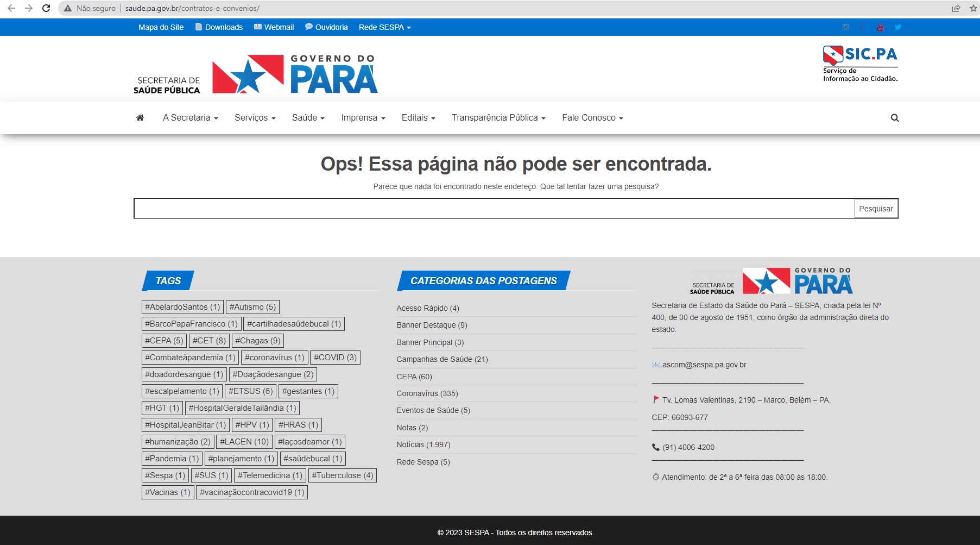Bookmark this page with star icon
Screen dimensions: 980x545
[973, 8]
